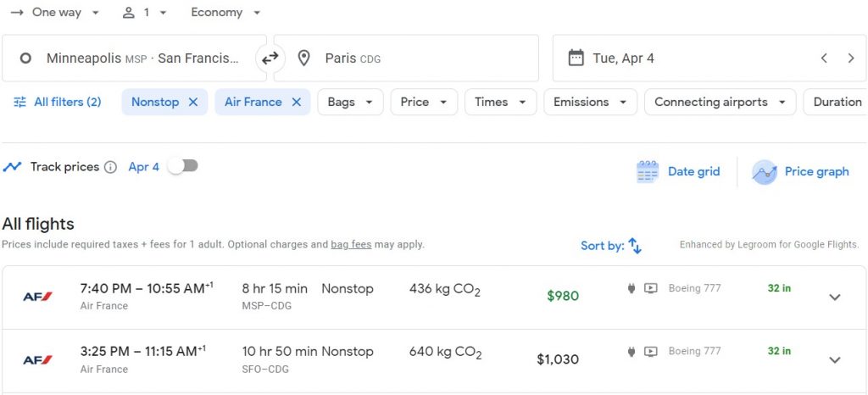Screen dimensions: 868x395
Task: Open All filters panel
Action: 58,102
